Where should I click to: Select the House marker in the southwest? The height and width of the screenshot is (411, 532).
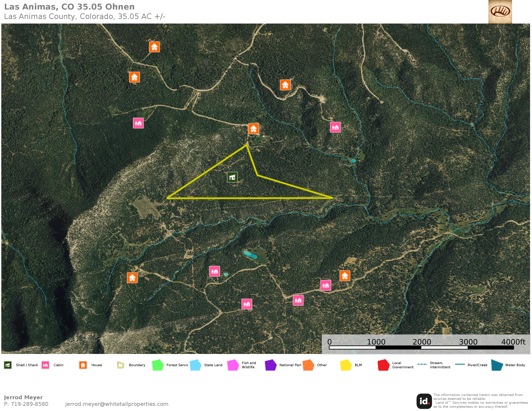132,278
